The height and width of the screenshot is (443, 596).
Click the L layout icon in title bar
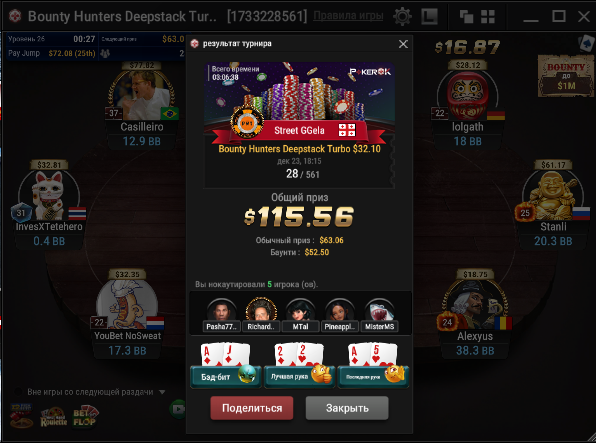[x=430, y=17]
